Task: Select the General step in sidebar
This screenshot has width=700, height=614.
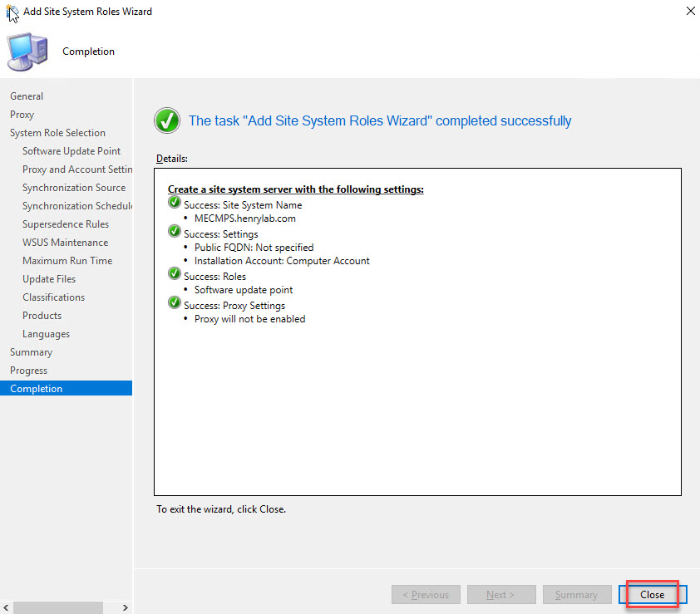Action: tap(27, 96)
